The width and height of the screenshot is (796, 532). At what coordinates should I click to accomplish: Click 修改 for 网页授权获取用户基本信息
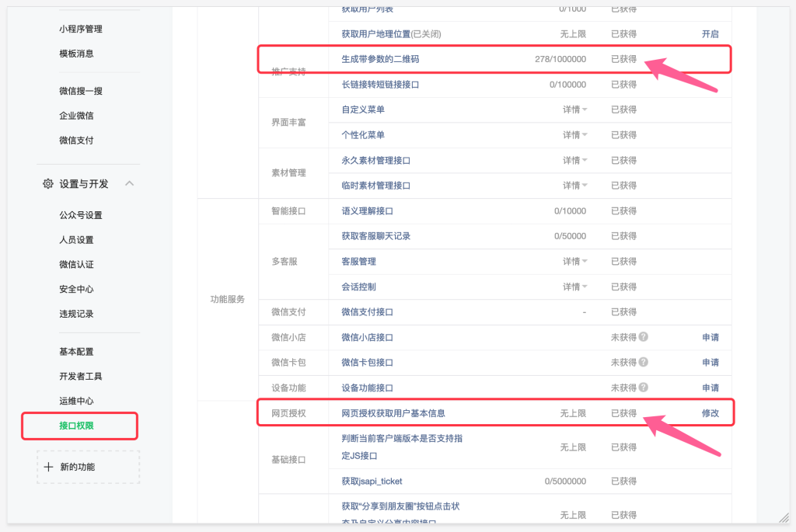pyautogui.click(x=710, y=413)
